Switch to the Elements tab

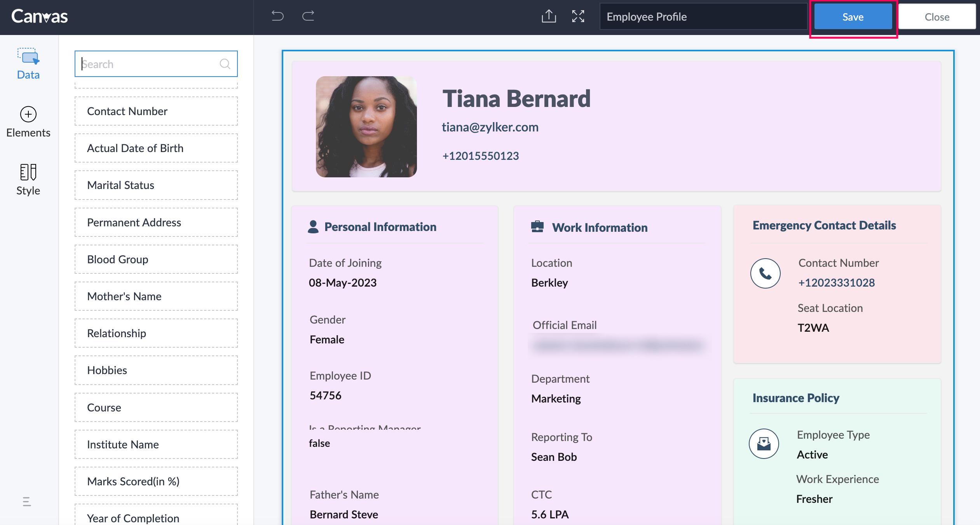coord(28,122)
